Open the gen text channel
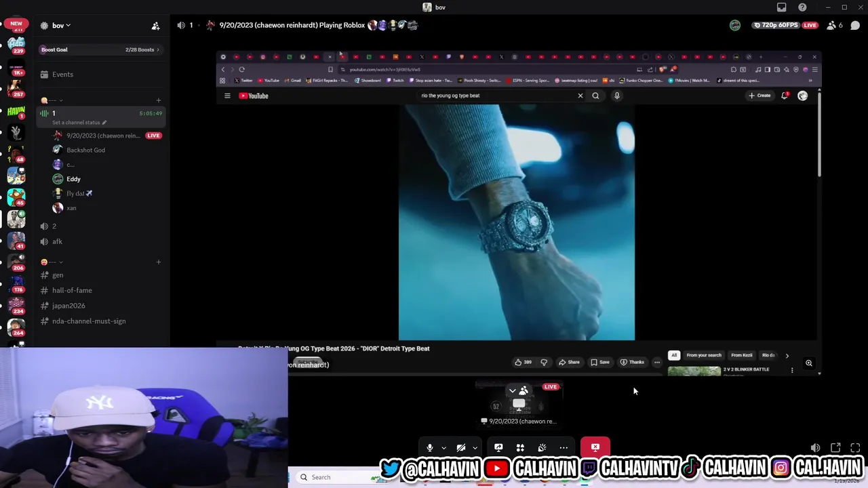868x488 pixels. tap(100, 275)
